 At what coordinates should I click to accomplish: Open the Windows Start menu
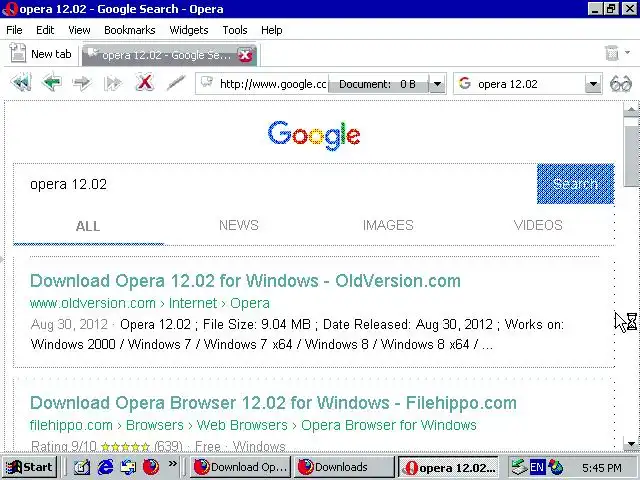tap(29, 467)
